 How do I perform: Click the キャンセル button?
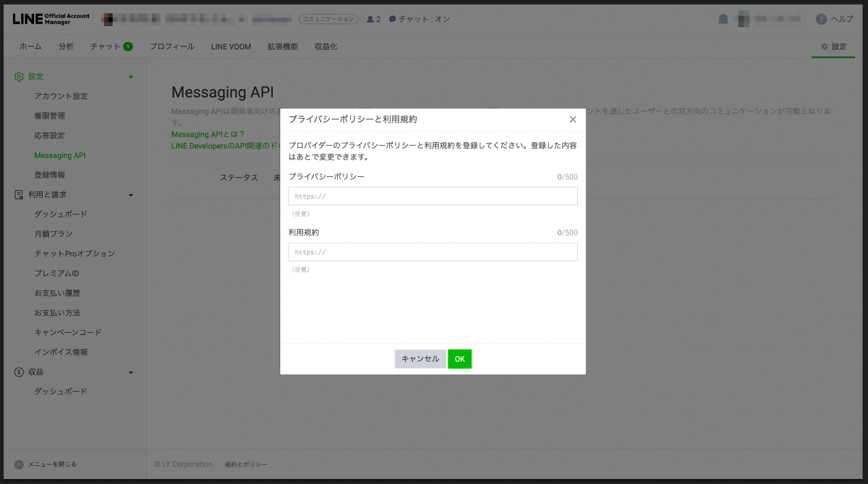[x=420, y=359]
